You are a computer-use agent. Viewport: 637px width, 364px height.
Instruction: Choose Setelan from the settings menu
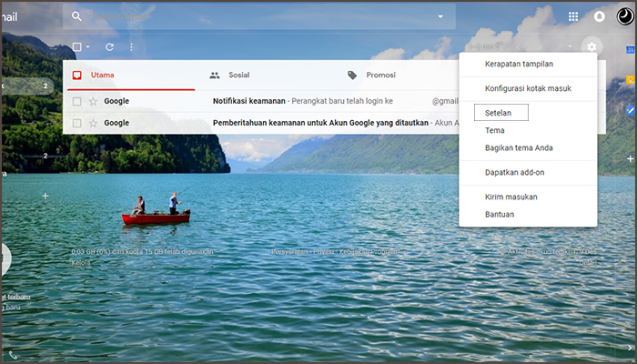[x=500, y=113]
